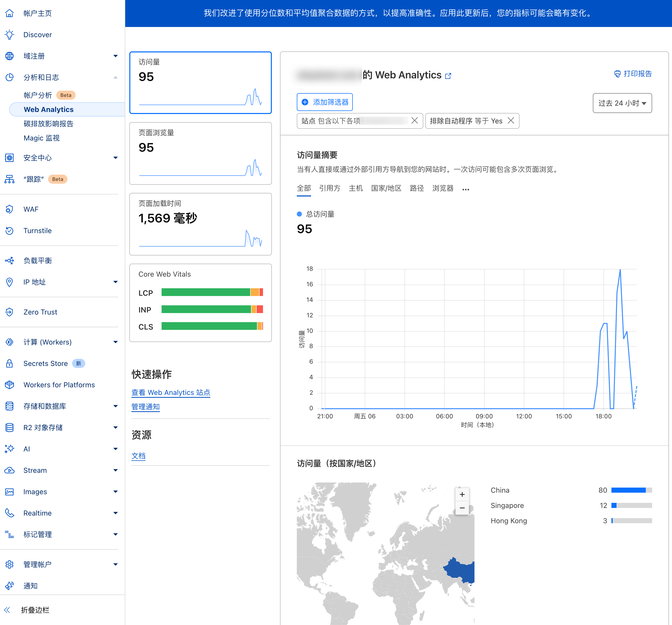
Task: Open the 帐户主页 home icon
Action: tap(9, 13)
